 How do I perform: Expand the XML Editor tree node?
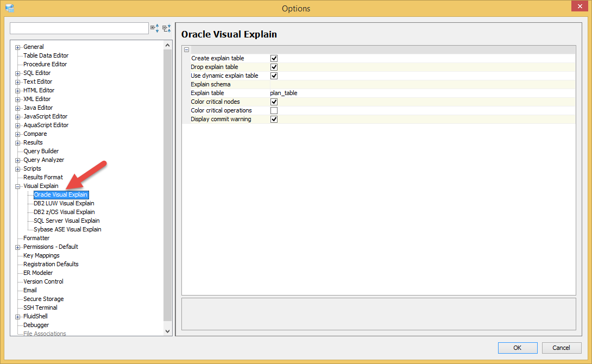17,99
